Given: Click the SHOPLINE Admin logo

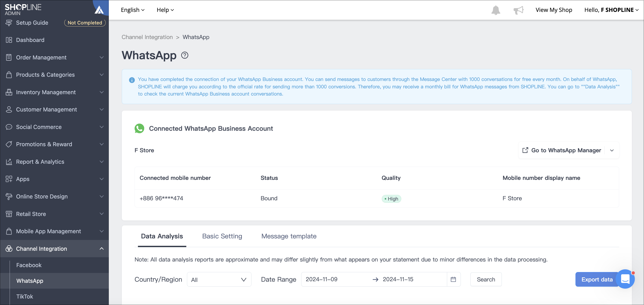Looking at the screenshot, I should click(x=23, y=9).
